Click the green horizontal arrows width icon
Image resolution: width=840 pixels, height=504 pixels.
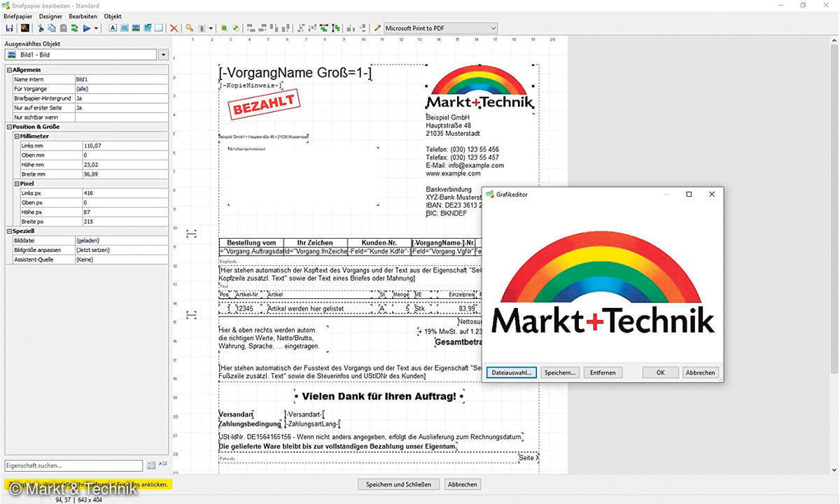tap(325, 28)
